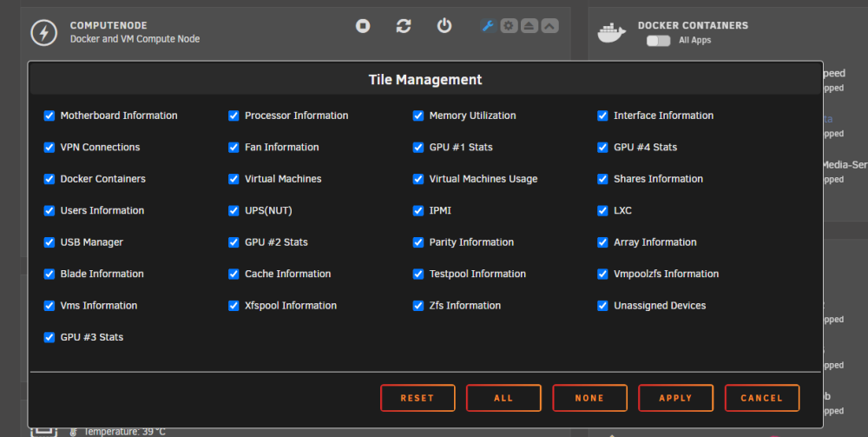
Task: Dismiss dialog with CANCEL button
Action: (x=762, y=398)
